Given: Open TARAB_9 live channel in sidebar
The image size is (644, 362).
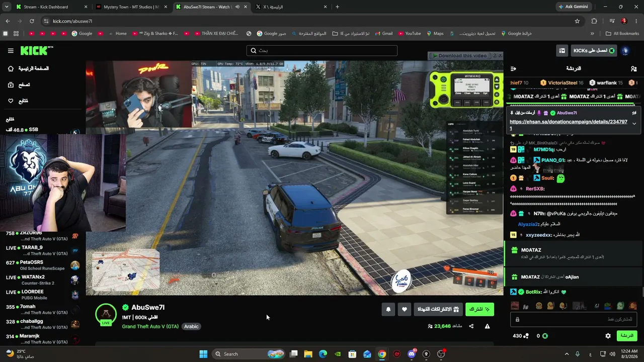Looking at the screenshot, I should tap(42, 250).
